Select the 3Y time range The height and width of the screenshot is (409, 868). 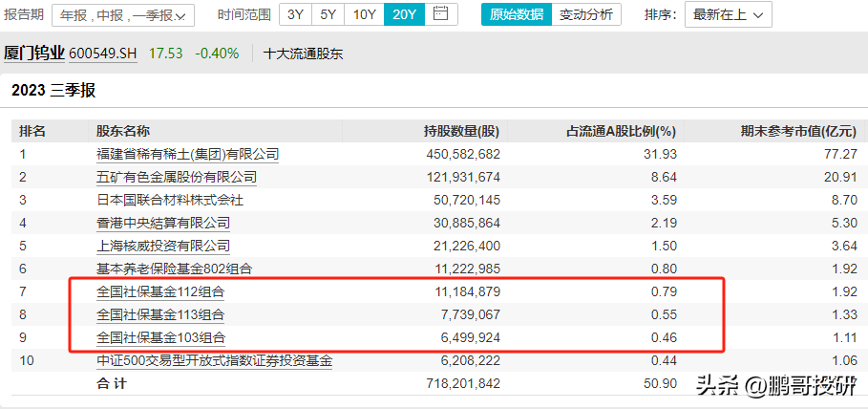click(296, 15)
